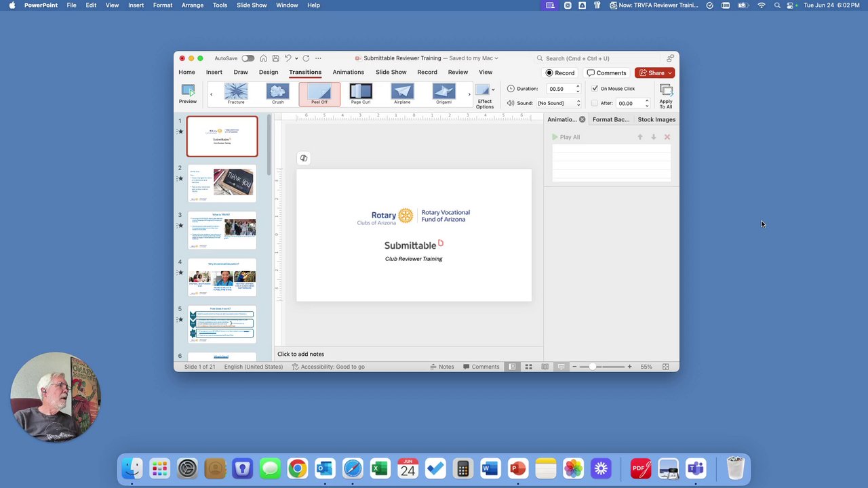Select slide 5 thumbnail
Image resolution: width=868 pixels, height=488 pixels.
222,325
